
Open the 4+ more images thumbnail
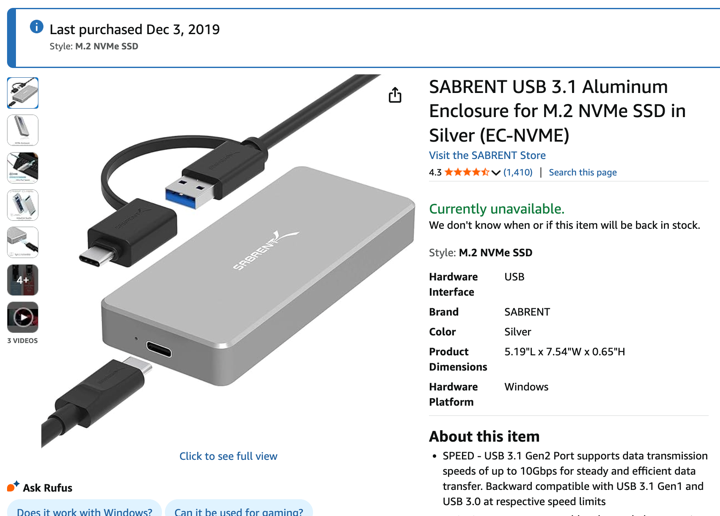tap(23, 280)
